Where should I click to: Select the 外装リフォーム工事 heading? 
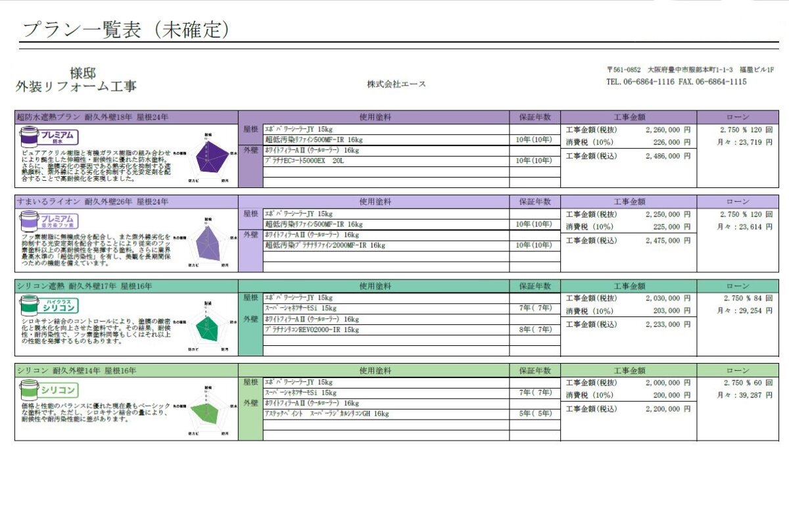(76, 86)
